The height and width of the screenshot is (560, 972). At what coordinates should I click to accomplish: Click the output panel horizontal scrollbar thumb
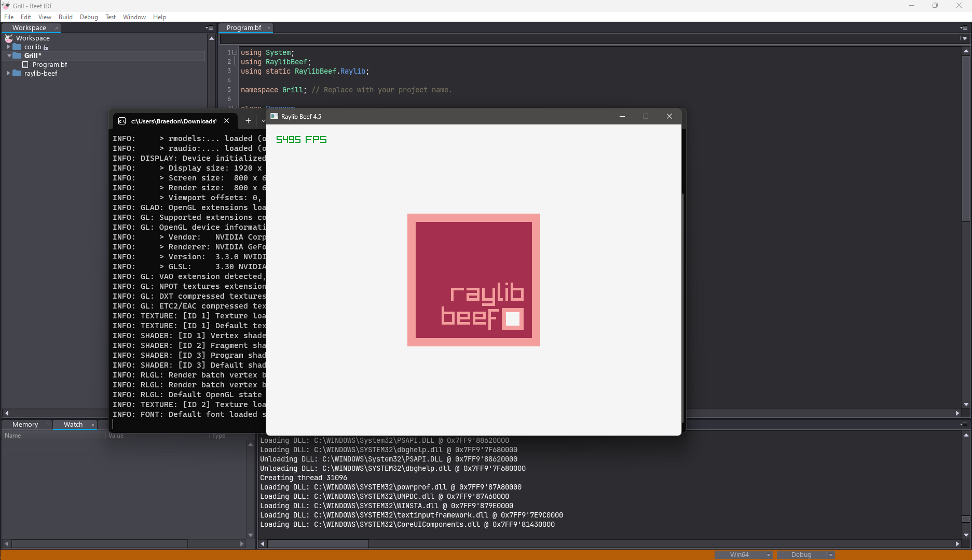pyautogui.click(x=318, y=544)
